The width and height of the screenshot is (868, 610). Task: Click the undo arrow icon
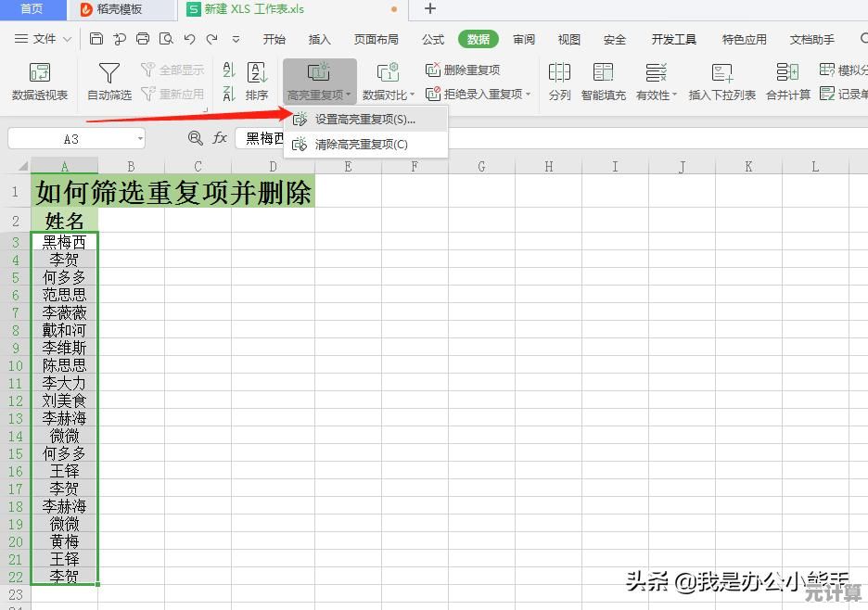pyautogui.click(x=189, y=39)
